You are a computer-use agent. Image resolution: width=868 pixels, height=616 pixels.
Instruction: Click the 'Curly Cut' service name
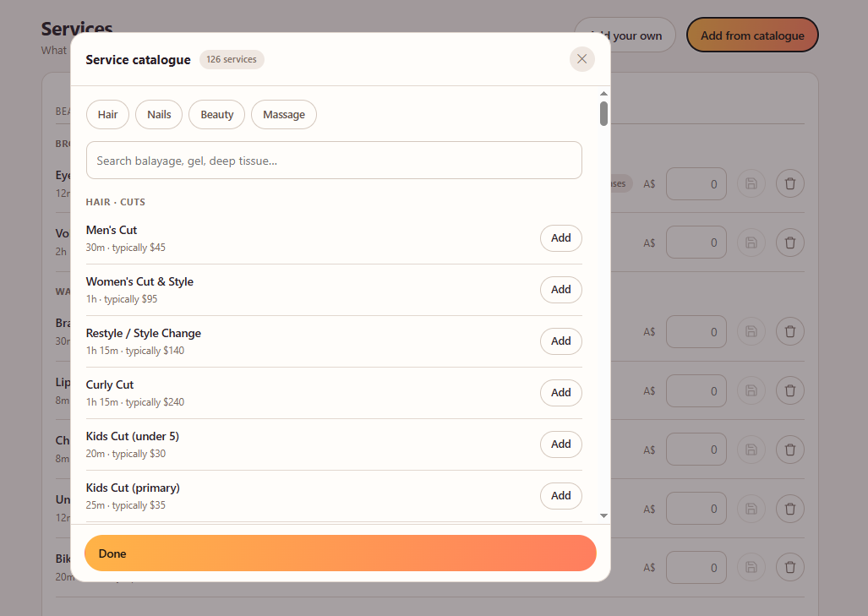(x=110, y=384)
